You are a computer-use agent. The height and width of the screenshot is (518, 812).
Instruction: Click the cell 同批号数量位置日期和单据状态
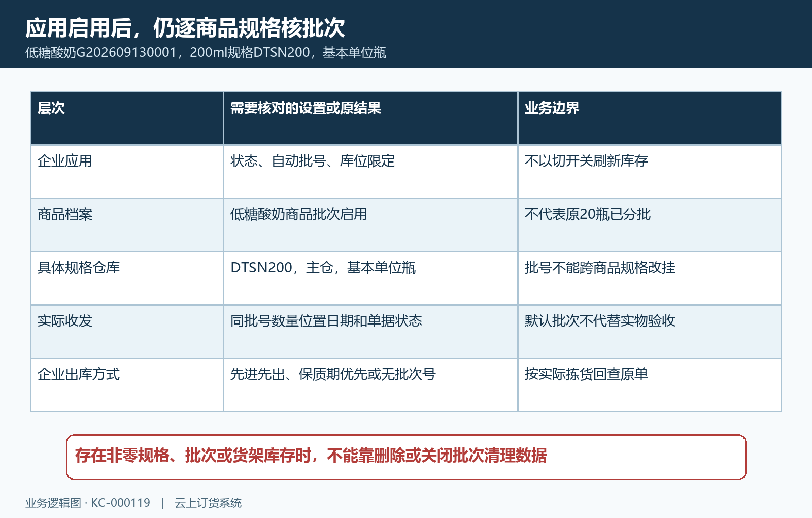click(x=370, y=332)
